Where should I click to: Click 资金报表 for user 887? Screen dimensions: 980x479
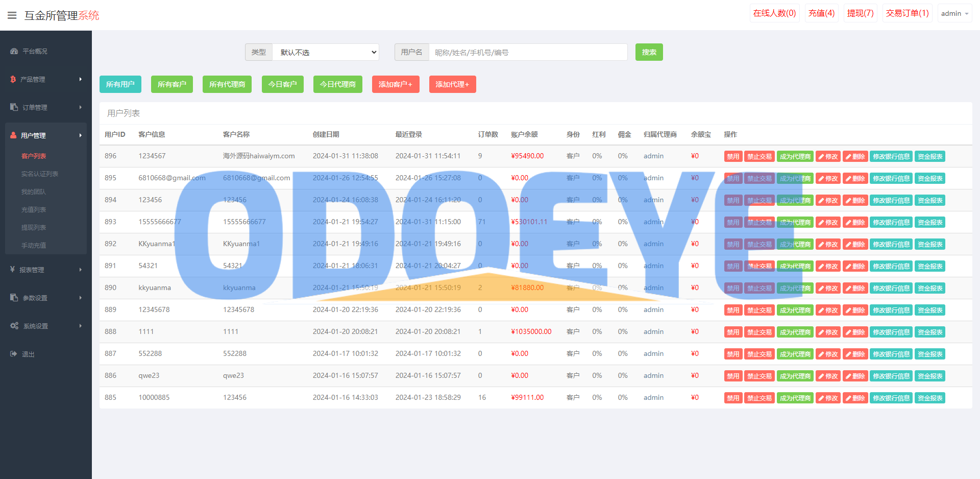930,354
